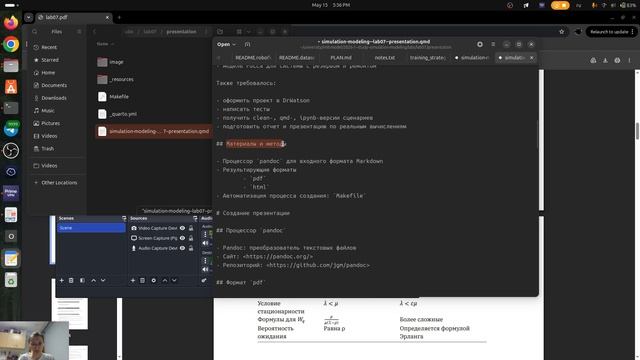
Task: Open first audio channel options menu
Action: pos(205,234)
